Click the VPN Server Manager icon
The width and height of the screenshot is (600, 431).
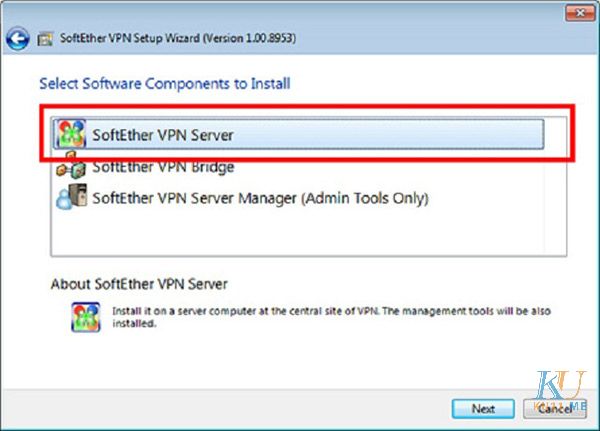(70, 198)
